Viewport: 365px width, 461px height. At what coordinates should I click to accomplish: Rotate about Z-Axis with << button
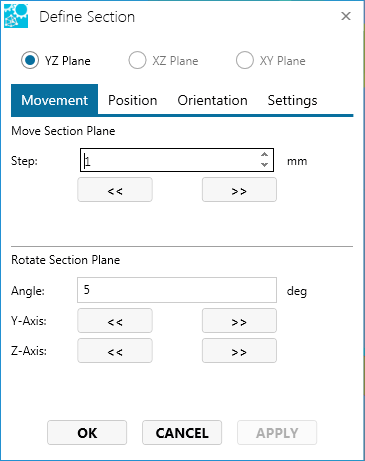(115, 351)
